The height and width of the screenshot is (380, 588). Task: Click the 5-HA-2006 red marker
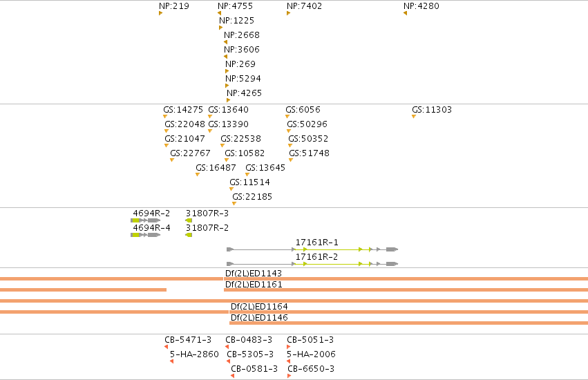click(x=288, y=361)
